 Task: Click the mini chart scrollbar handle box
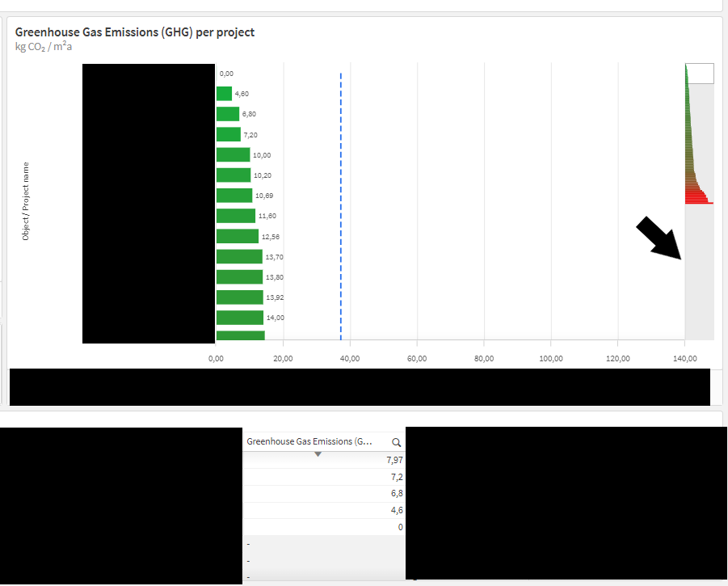point(700,74)
